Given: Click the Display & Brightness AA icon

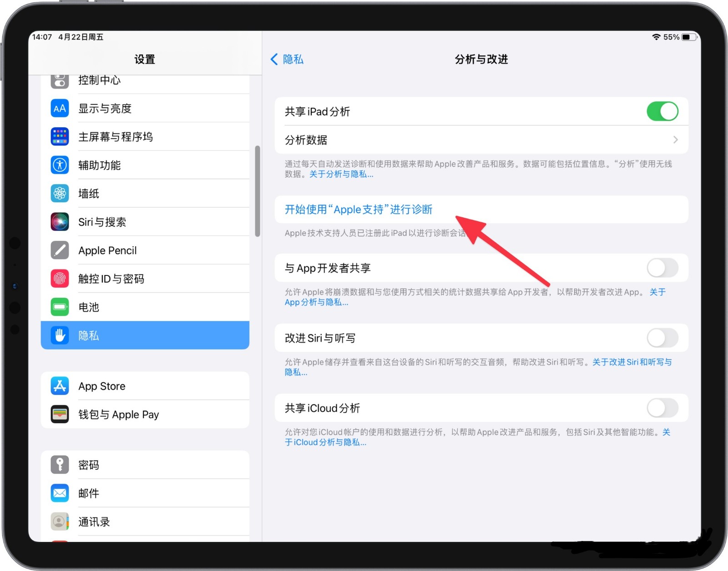Looking at the screenshot, I should coord(60,109).
